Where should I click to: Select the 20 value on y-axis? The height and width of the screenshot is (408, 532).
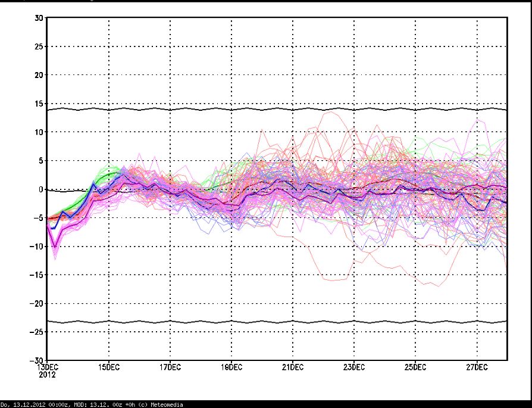click(x=37, y=75)
